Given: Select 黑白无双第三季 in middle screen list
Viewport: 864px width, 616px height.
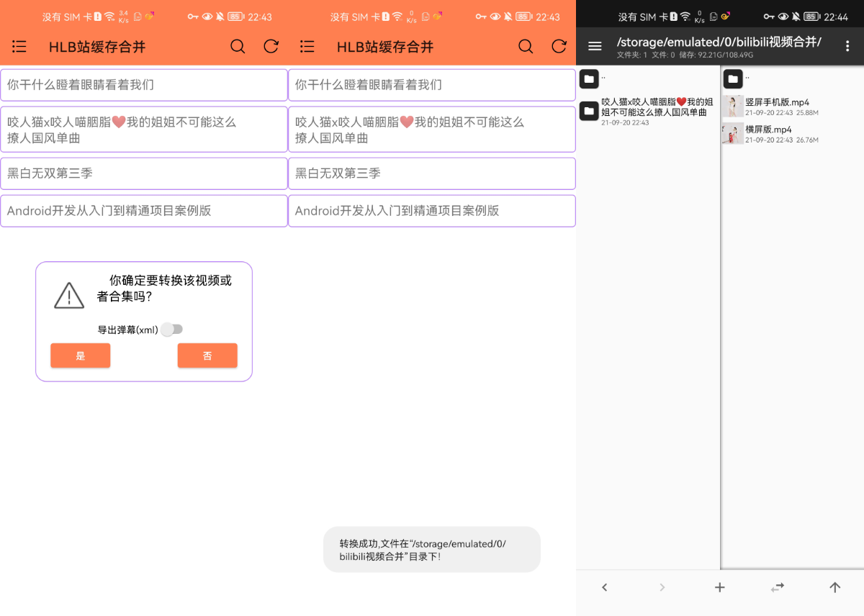Looking at the screenshot, I should tap(432, 173).
